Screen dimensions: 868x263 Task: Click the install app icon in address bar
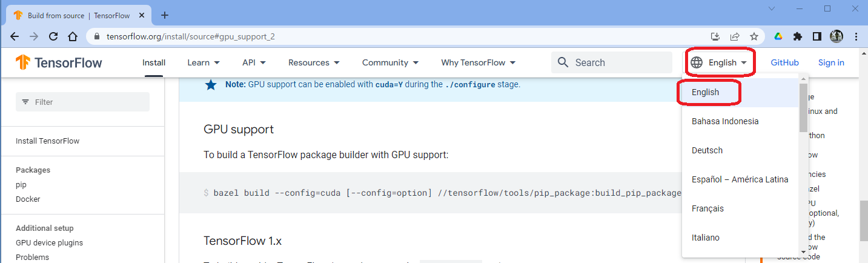(715, 36)
